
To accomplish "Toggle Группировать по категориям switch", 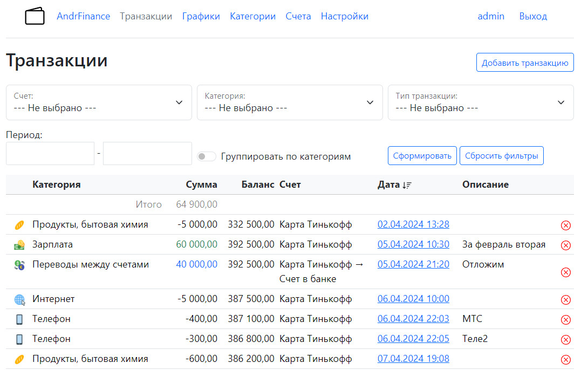I will tap(207, 156).
